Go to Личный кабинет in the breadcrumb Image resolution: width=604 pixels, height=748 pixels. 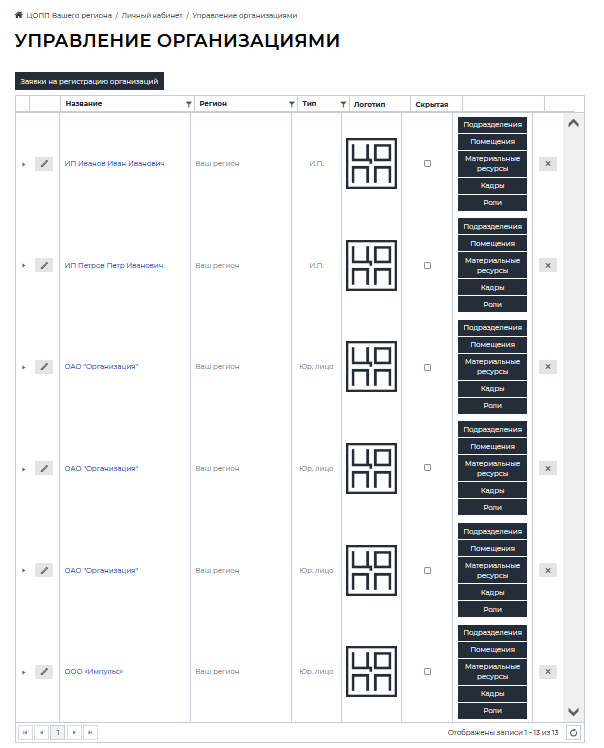(152, 16)
